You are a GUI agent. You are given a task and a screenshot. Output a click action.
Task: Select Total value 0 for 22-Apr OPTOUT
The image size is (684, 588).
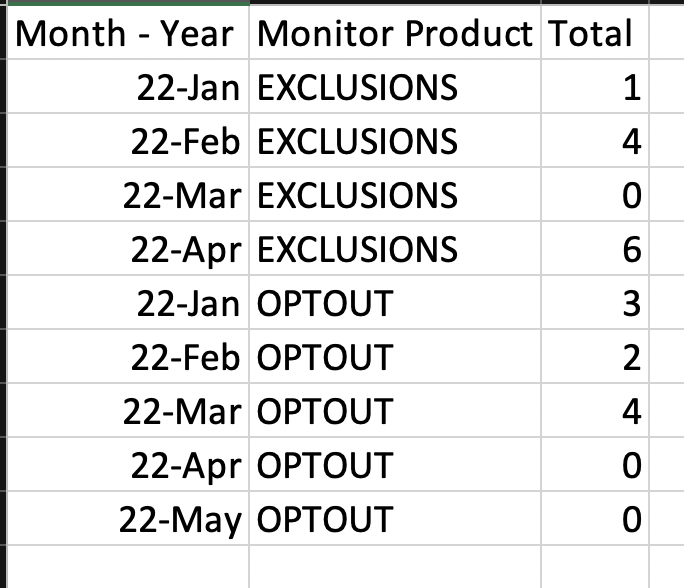point(595,465)
